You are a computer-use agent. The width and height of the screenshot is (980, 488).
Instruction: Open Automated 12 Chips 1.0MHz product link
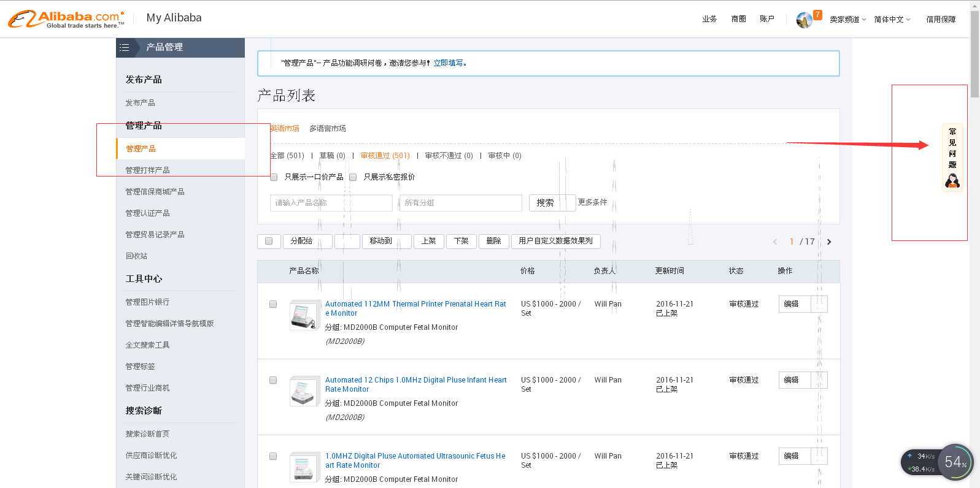coord(416,384)
